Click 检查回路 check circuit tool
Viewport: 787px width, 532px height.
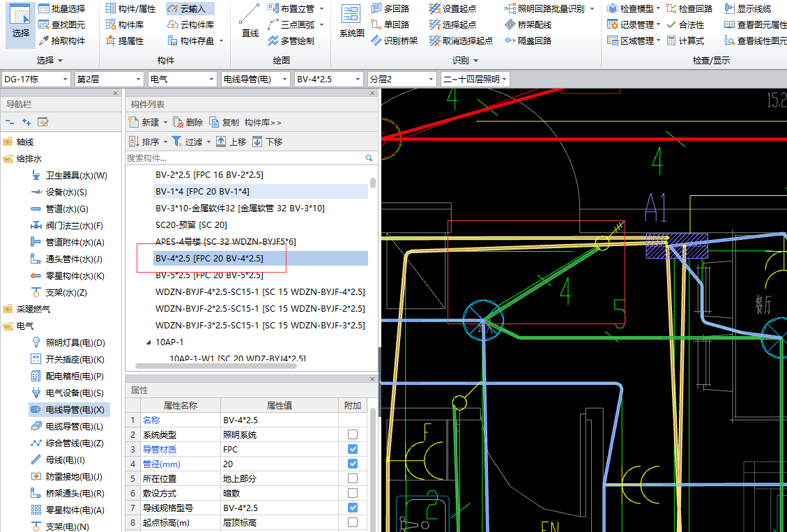[689, 8]
